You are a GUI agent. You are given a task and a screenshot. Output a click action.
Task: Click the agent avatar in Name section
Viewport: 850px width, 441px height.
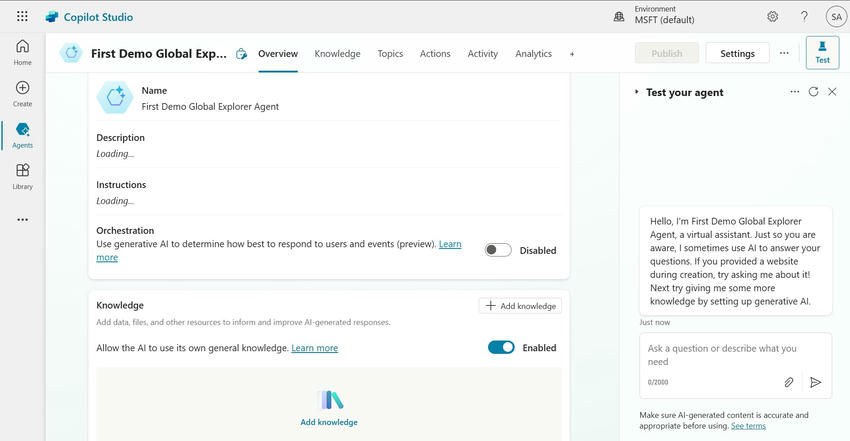115,98
